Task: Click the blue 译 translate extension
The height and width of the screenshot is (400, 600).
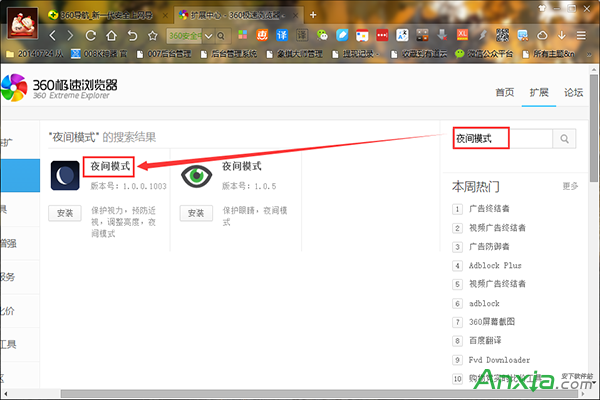Action: [x=282, y=35]
